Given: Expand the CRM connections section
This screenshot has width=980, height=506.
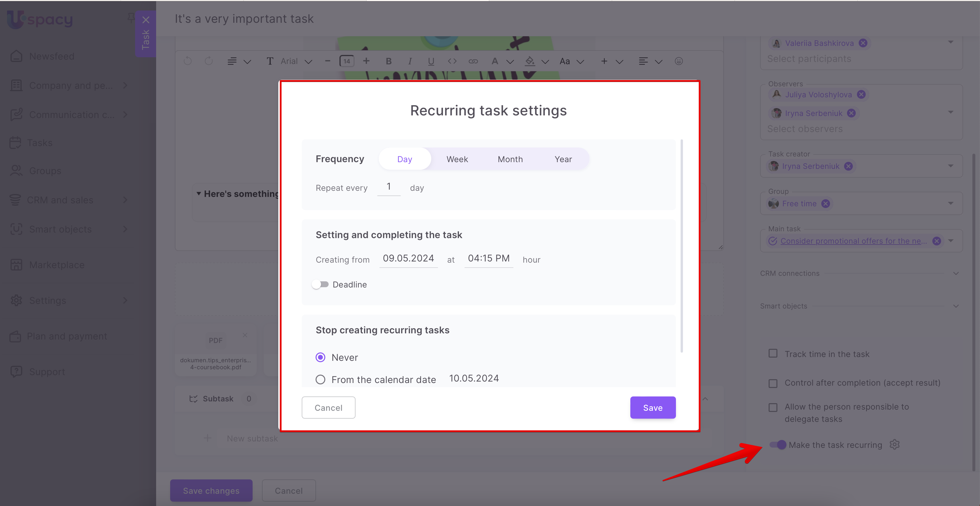Looking at the screenshot, I should [956, 273].
